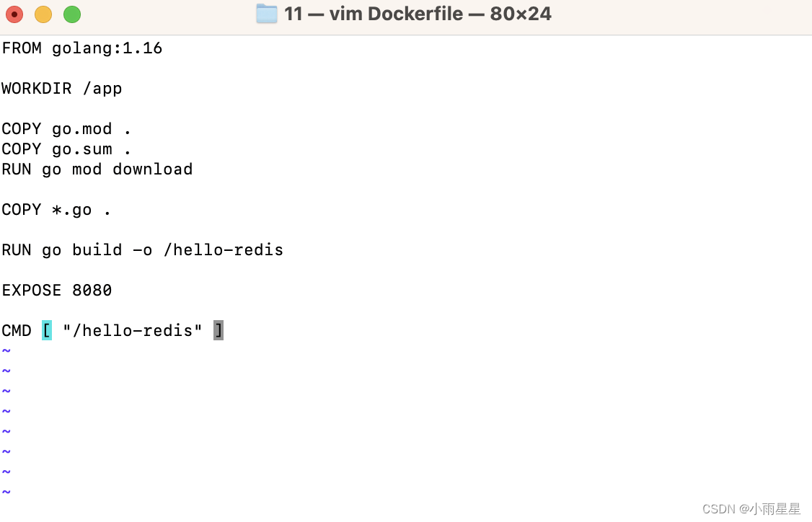Close the vim Dockerfile terminal window
This screenshot has width=812, height=522.
(14, 14)
